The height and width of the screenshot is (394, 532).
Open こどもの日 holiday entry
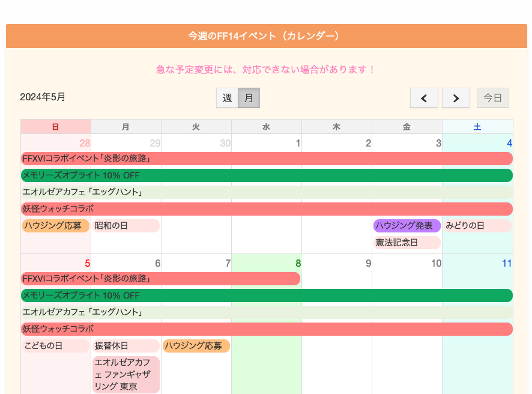(56, 346)
